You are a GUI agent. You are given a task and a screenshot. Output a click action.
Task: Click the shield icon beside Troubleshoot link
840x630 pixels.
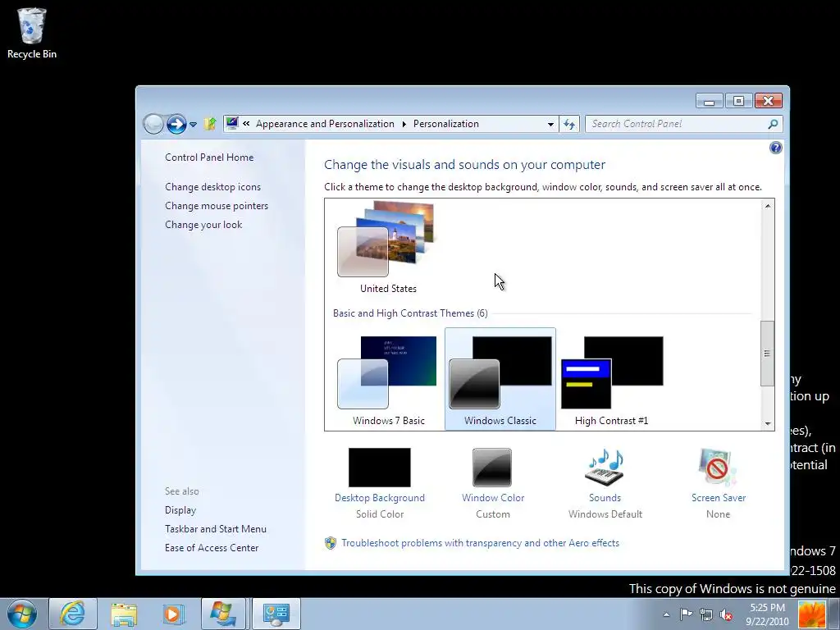(x=331, y=543)
